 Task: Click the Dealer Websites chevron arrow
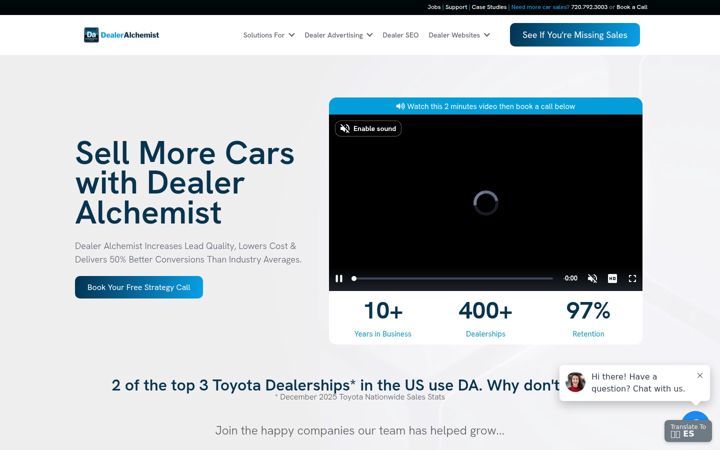[487, 35]
